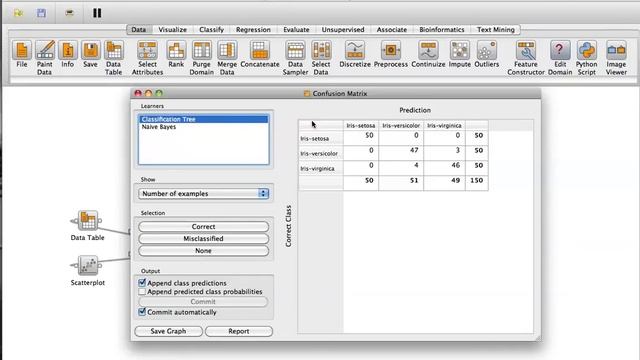Add the Edit Domain widget
Viewport: 640px width, 360px height.
pyautogui.click(x=560, y=50)
